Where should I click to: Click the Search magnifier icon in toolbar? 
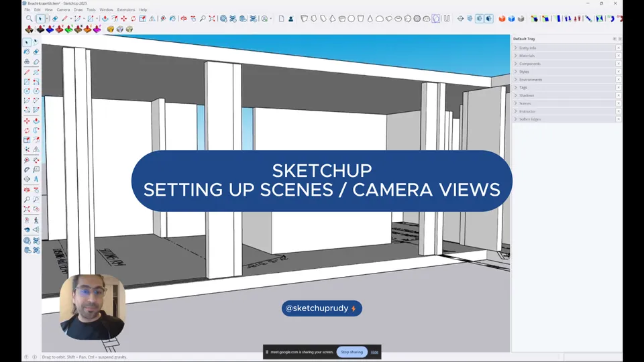29,19
